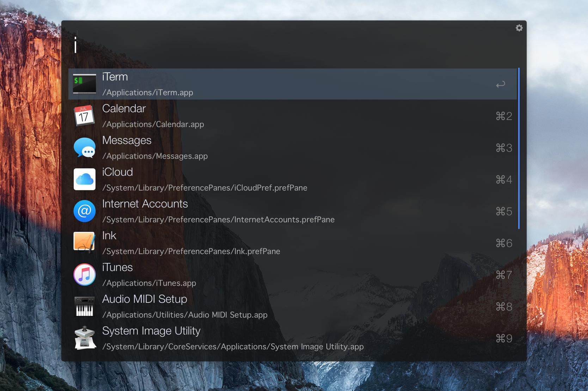The height and width of the screenshot is (391, 588).
Task: Click the Internet Accounts @ icon
Action: click(85, 211)
